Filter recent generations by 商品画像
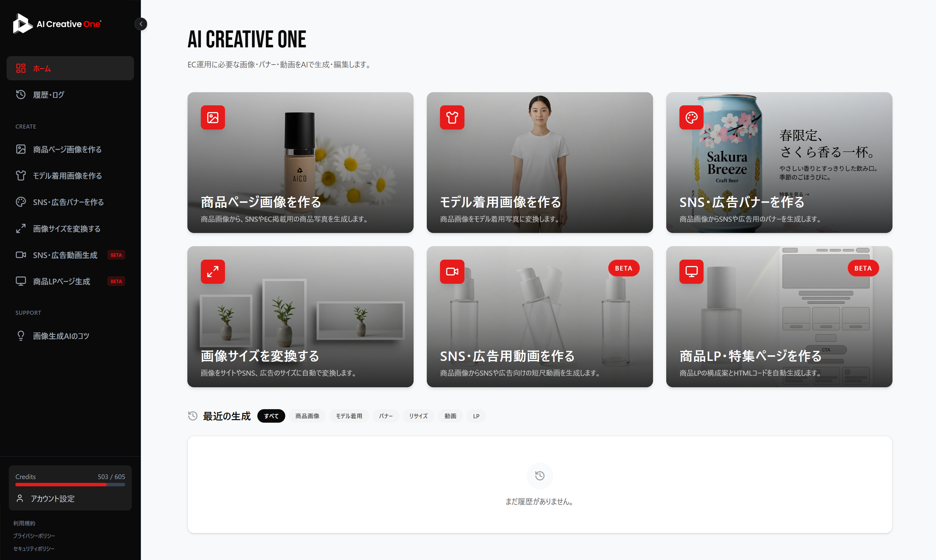Viewport: 936px width, 560px height. point(307,416)
